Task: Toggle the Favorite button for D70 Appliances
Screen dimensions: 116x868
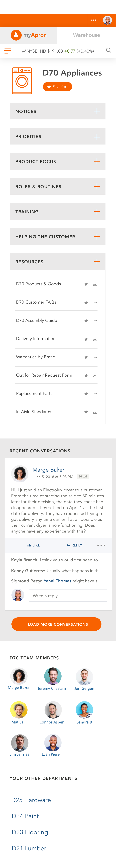Action: click(57, 87)
